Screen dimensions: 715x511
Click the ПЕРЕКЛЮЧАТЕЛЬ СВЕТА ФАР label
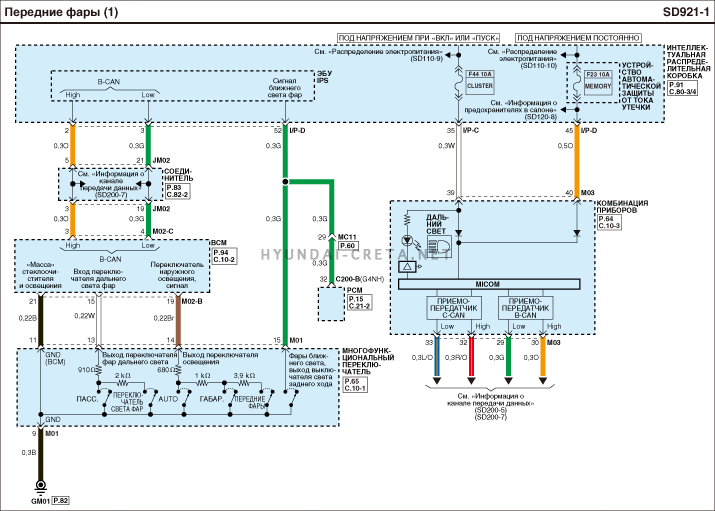128,402
